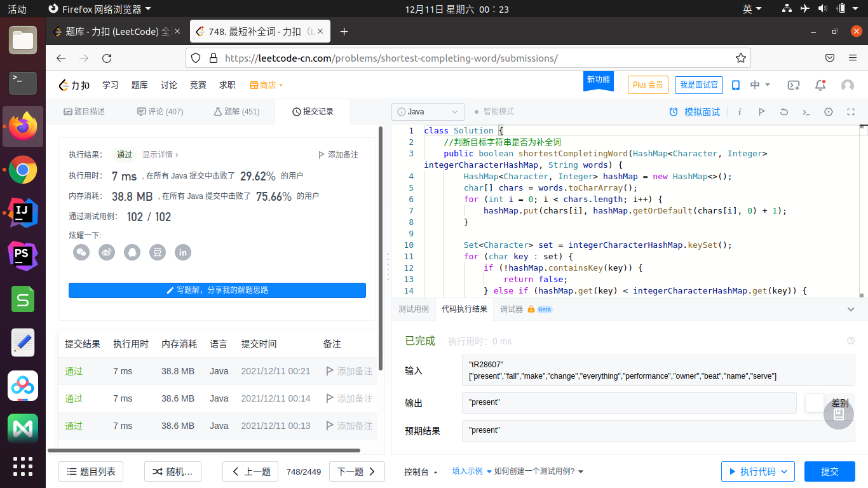Open IntelliJ IDEA from the dock

pos(23,213)
